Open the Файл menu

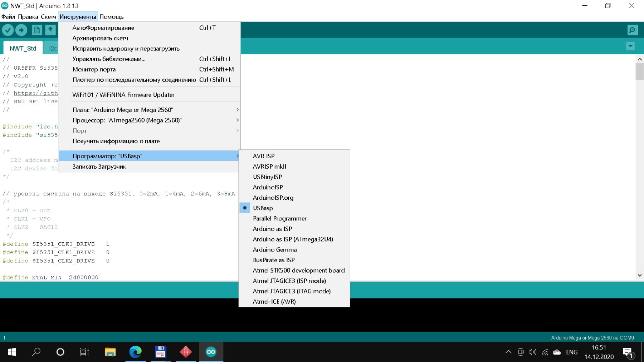coord(8,16)
